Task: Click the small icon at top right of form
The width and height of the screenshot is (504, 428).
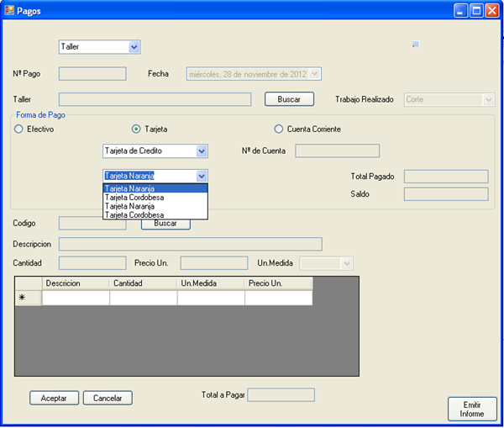Action: tap(415, 45)
